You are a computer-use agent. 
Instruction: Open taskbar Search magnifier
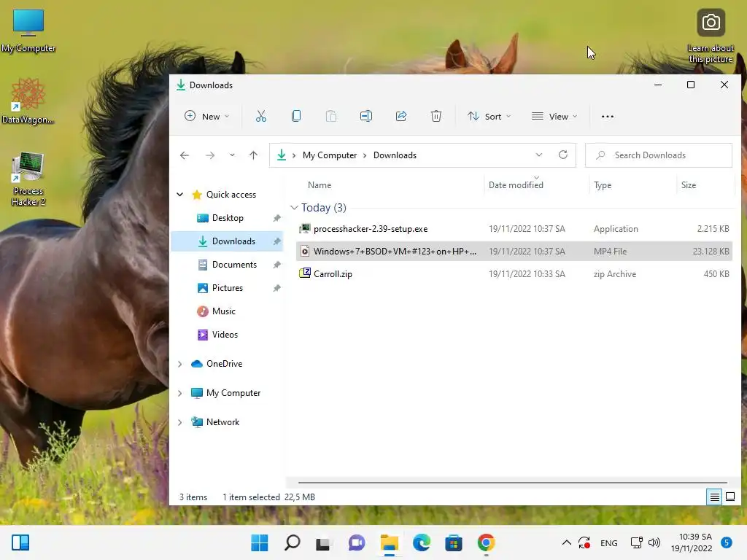tap(292, 542)
